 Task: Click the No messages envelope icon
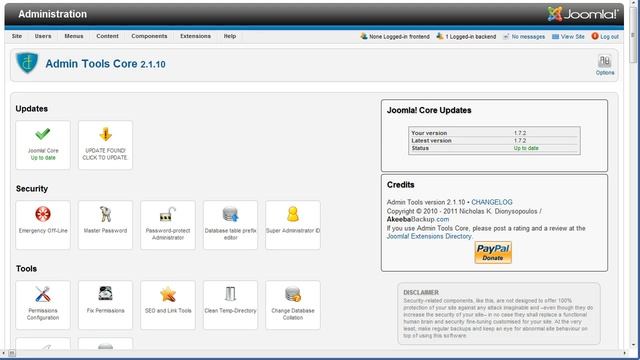tap(506, 36)
